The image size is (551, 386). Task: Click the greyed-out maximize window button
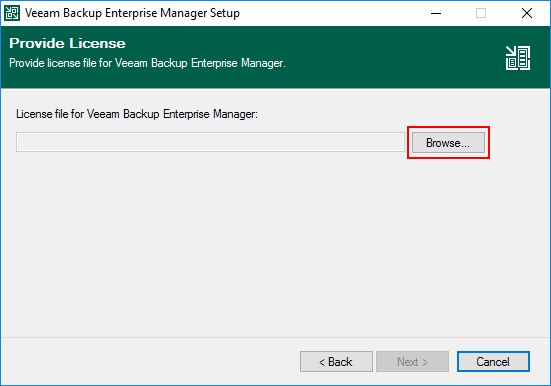[481, 13]
